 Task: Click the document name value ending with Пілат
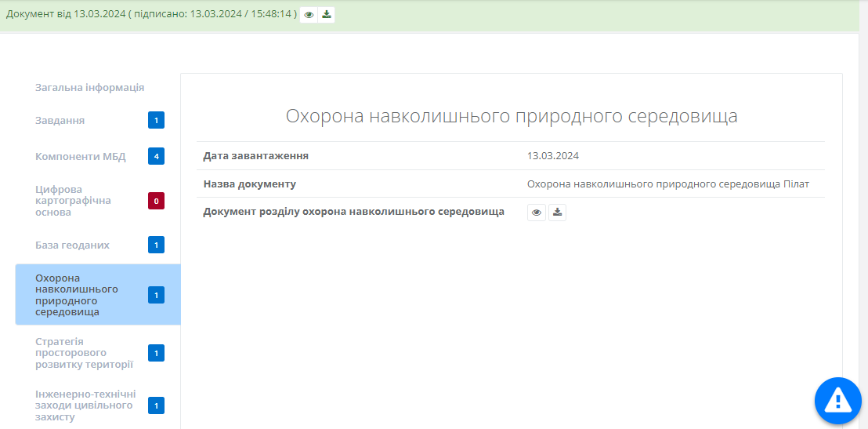pyautogui.click(x=667, y=184)
